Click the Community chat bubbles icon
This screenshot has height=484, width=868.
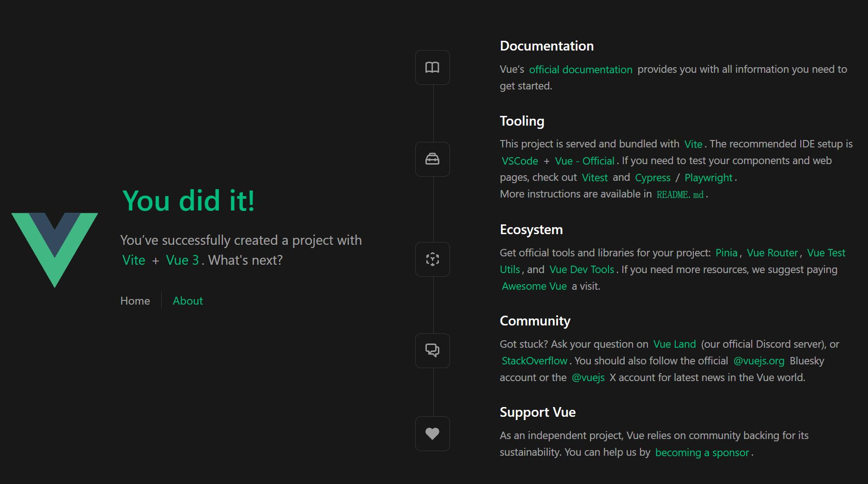pos(432,350)
